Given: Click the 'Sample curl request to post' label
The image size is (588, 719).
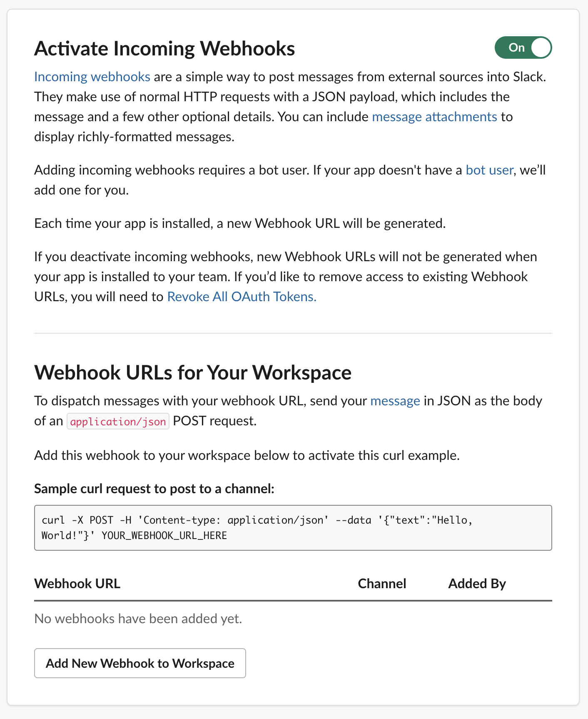Looking at the screenshot, I should point(154,489).
